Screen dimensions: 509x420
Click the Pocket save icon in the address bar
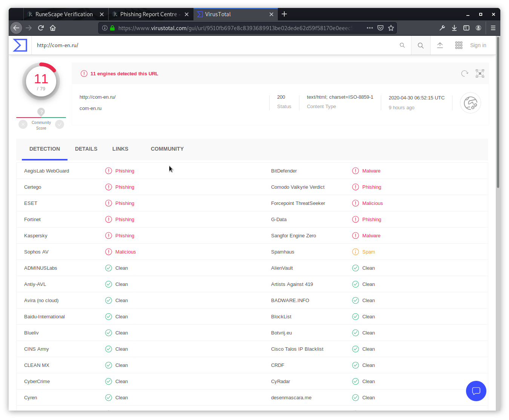(380, 28)
